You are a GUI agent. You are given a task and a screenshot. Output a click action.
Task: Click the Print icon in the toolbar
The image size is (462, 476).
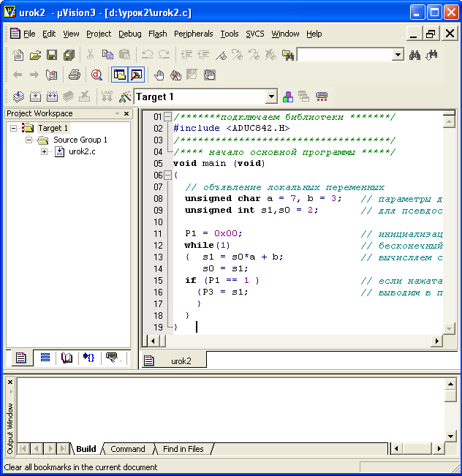[x=74, y=75]
